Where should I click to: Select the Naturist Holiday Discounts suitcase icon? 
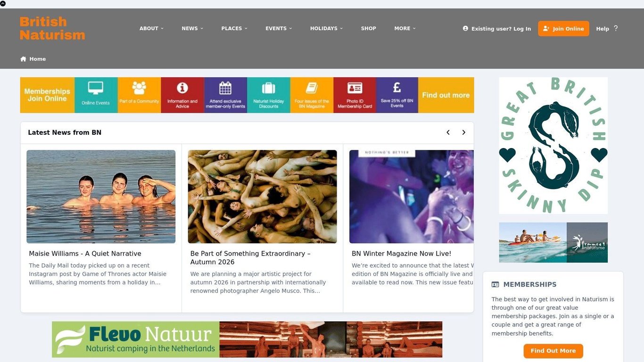[x=269, y=89]
